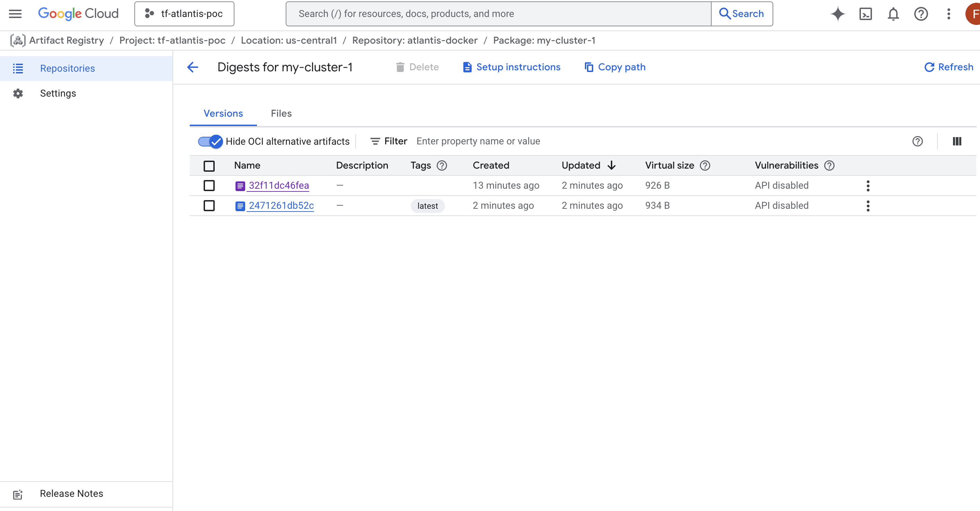Click the Copy path button
This screenshot has height=511, width=980.
point(615,67)
